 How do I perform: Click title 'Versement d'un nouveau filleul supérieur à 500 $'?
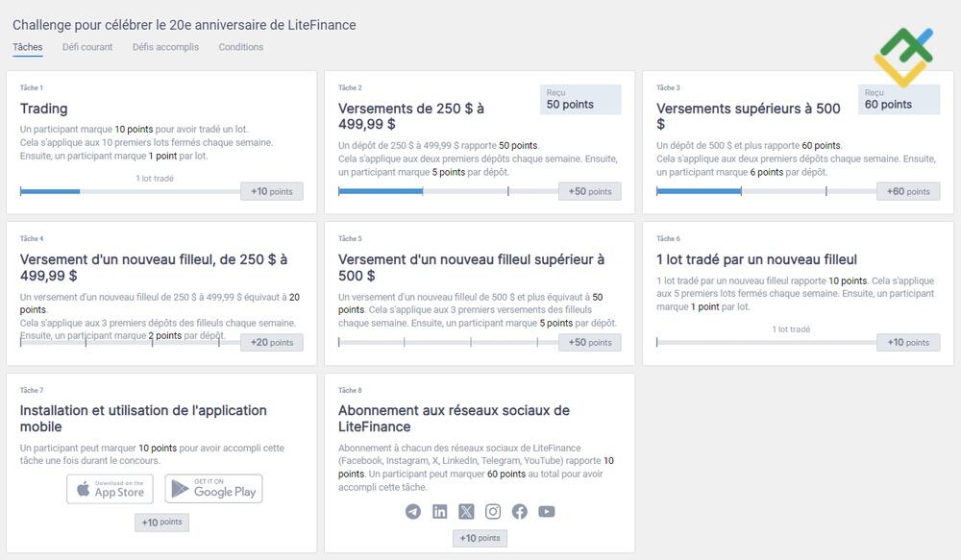471,268
